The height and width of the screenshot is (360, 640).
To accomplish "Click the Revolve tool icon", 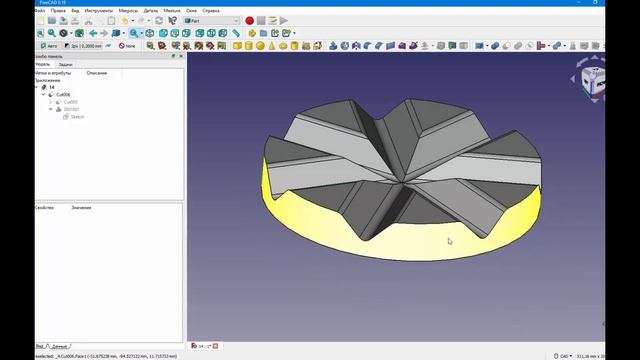I will coord(344,46).
